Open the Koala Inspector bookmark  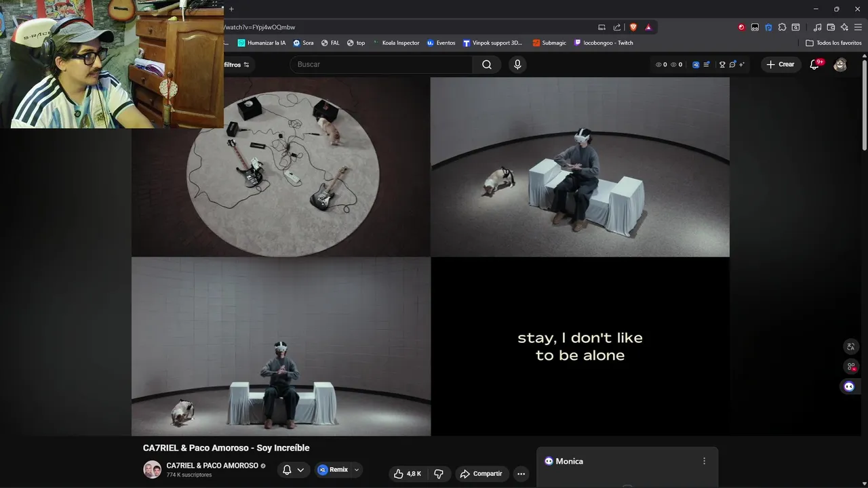point(396,43)
